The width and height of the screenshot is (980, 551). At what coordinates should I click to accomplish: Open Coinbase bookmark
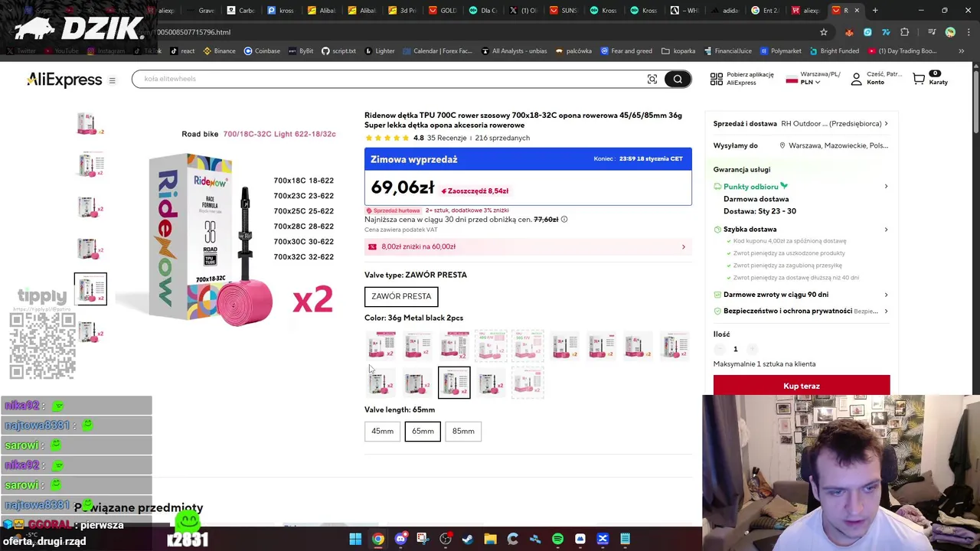click(262, 51)
